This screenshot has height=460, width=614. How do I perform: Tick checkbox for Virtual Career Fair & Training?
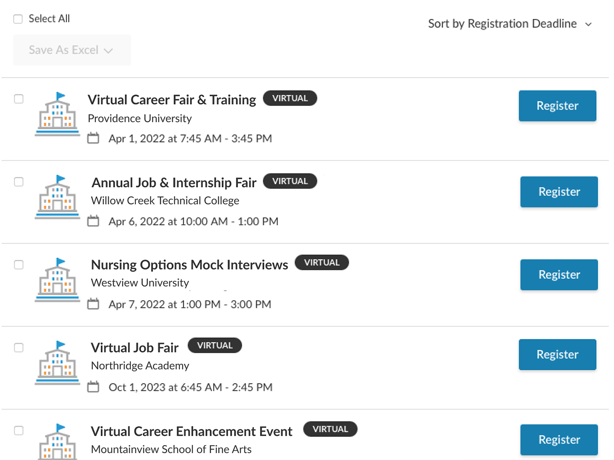(x=19, y=99)
